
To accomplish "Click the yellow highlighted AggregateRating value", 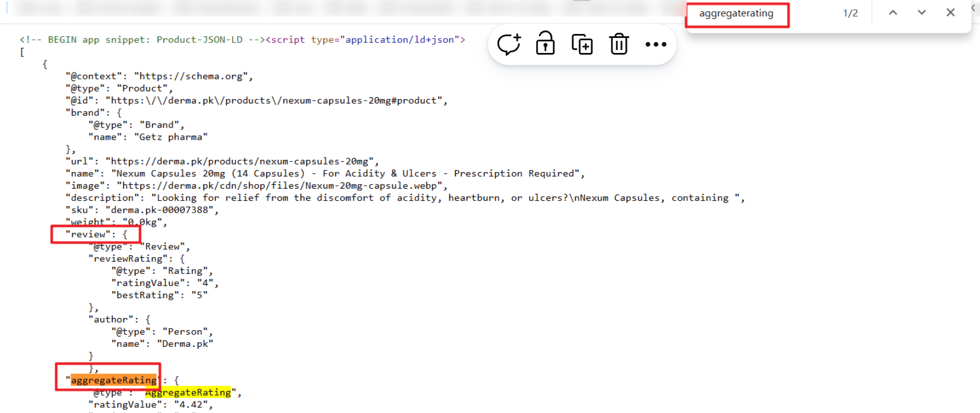I will pos(188,392).
